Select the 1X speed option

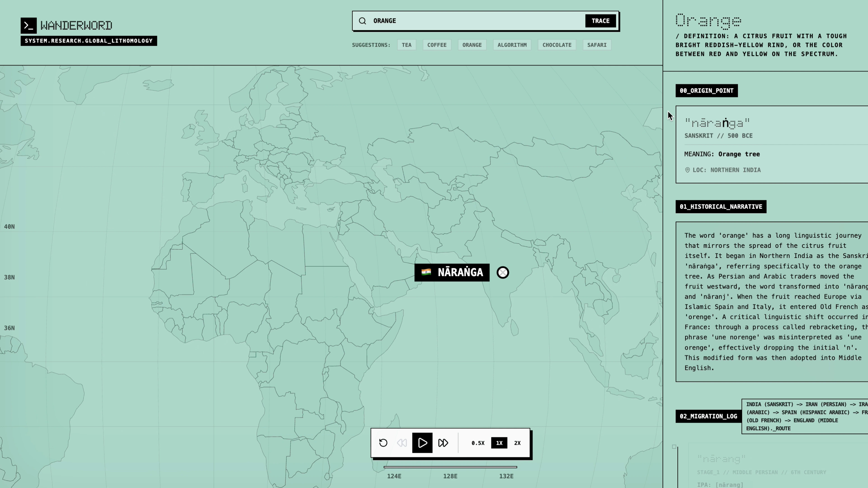[x=499, y=443]
